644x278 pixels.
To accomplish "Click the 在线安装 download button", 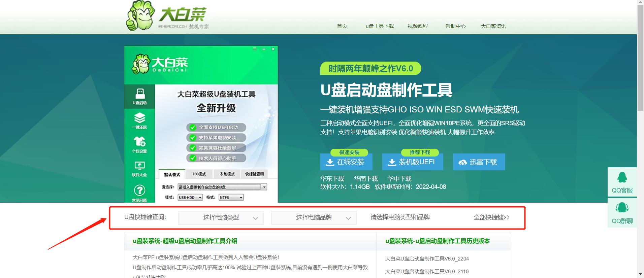I will coord(346,162).
